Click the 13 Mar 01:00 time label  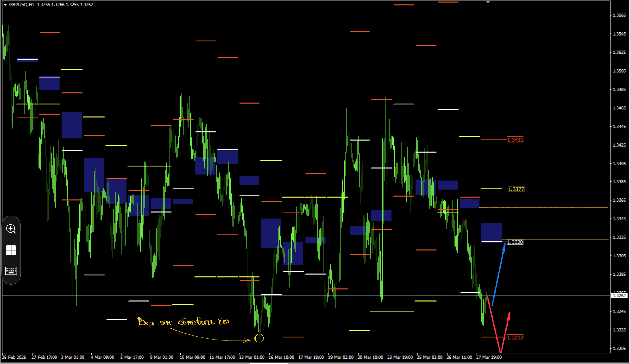252,357
